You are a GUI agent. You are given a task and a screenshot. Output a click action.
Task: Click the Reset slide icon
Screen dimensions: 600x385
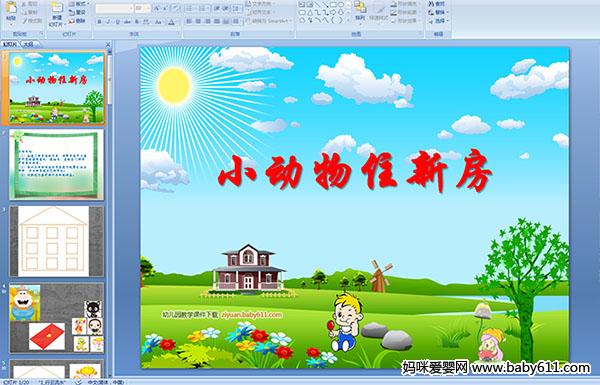(78, 13)
